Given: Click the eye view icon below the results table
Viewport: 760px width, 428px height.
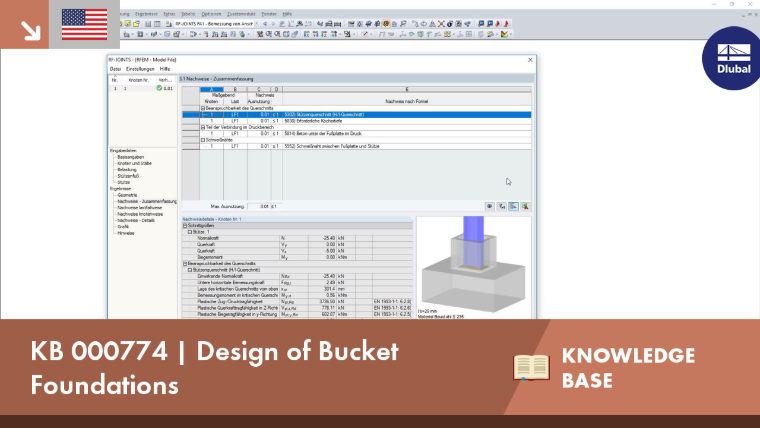Looking at the screenshot, I should point(490,206).
